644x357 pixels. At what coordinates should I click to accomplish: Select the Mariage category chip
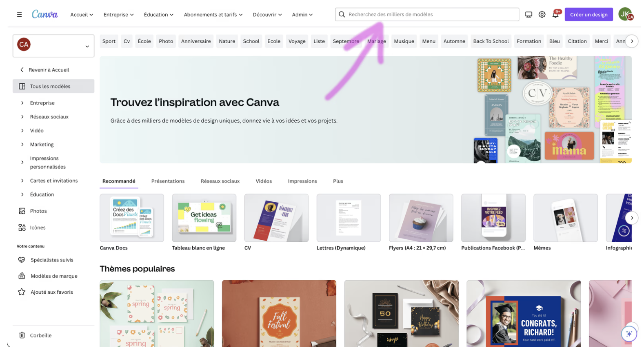point(376,41)
